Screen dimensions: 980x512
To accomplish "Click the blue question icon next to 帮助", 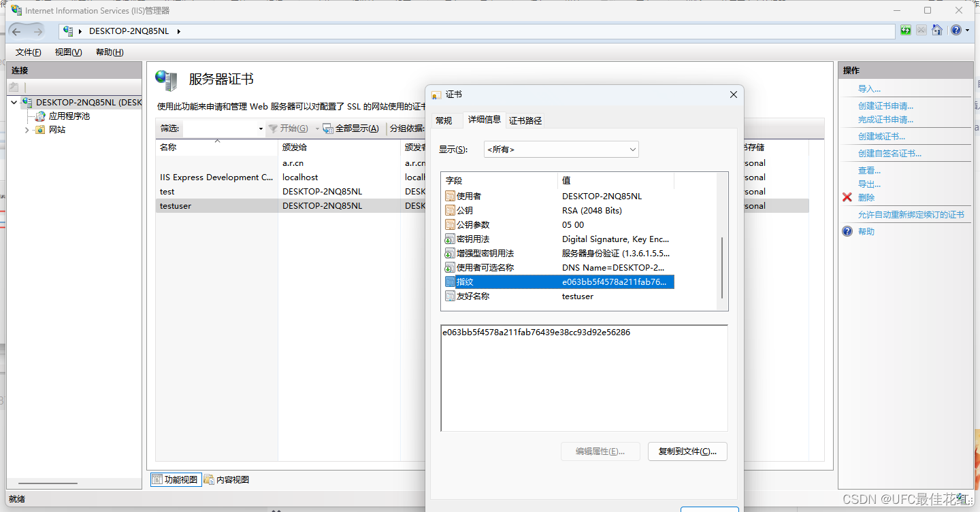I will (x=846, y=231).
